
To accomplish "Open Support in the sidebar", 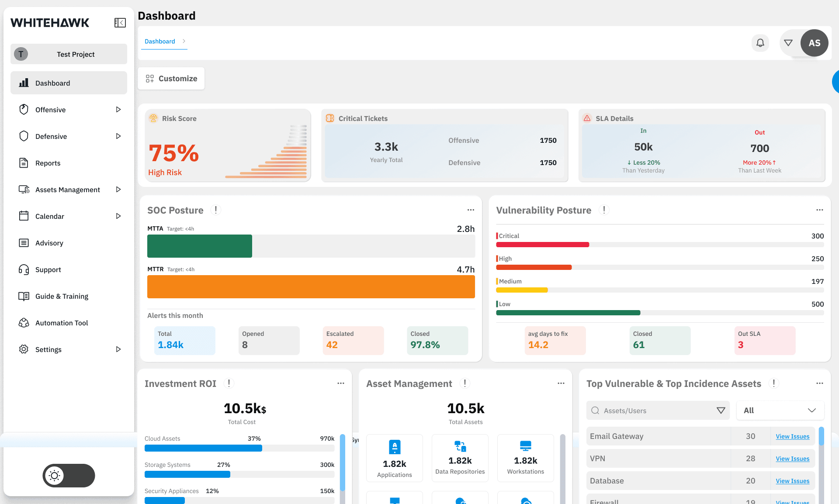I will (x=69, y=269).
